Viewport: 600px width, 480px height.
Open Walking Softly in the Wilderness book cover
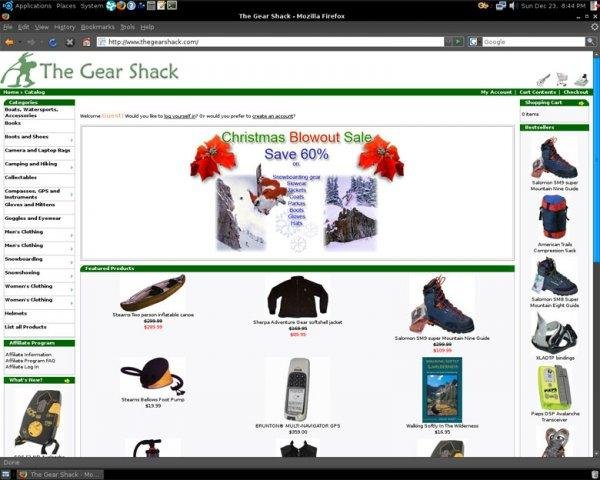pyautogui.click(x=442, y=390)
